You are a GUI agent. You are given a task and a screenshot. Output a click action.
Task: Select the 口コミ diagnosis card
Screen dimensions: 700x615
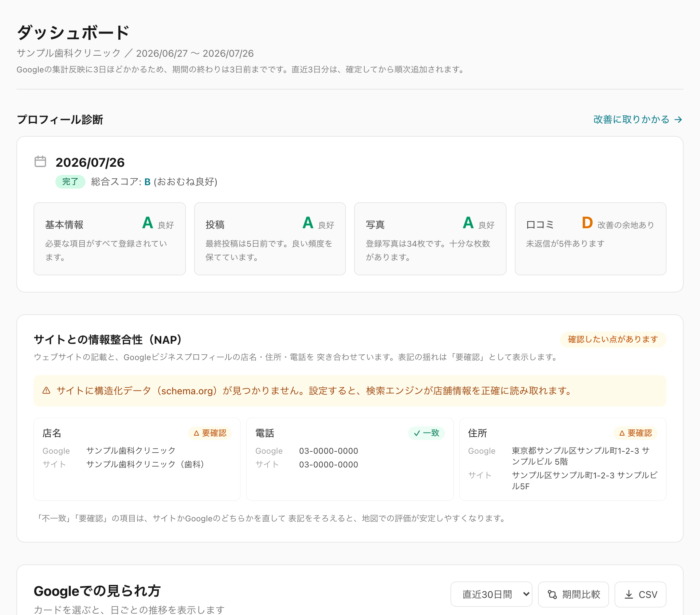pyautogui.click(x=590, y=239)
